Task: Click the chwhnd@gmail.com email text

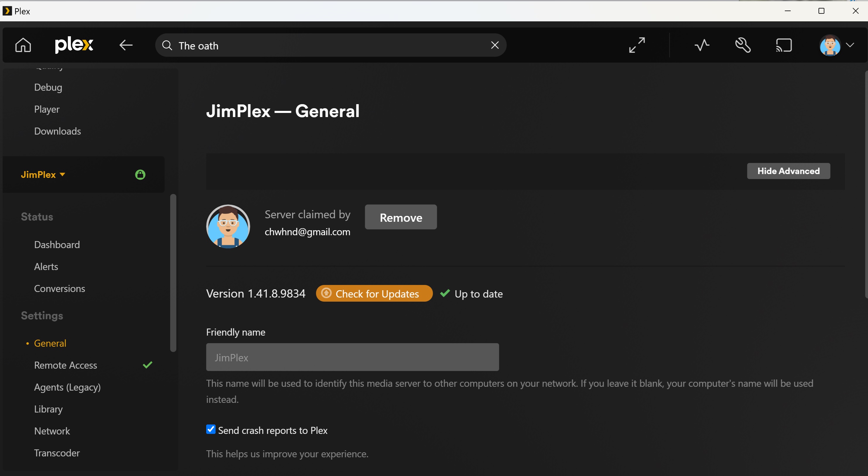Action: (307, 232)
